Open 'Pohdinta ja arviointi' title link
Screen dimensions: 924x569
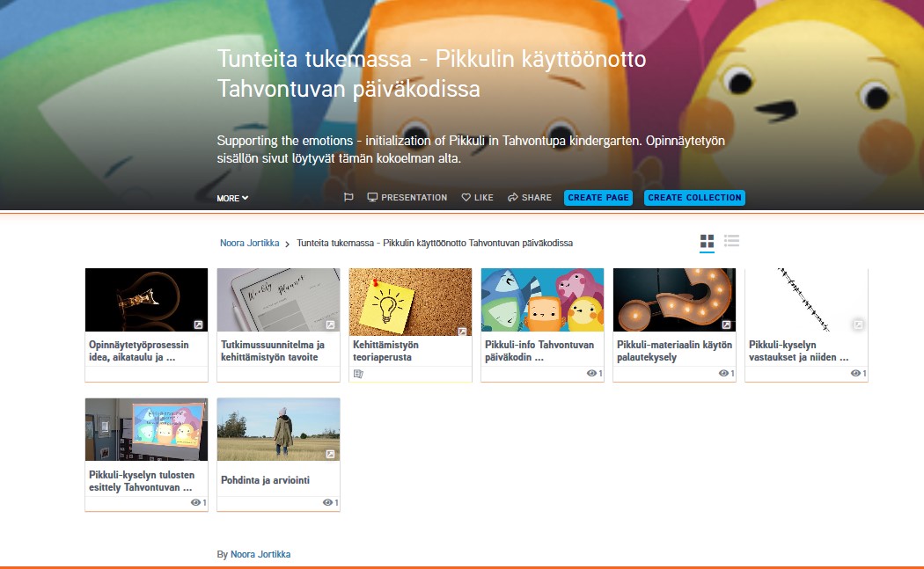(265, 481)
